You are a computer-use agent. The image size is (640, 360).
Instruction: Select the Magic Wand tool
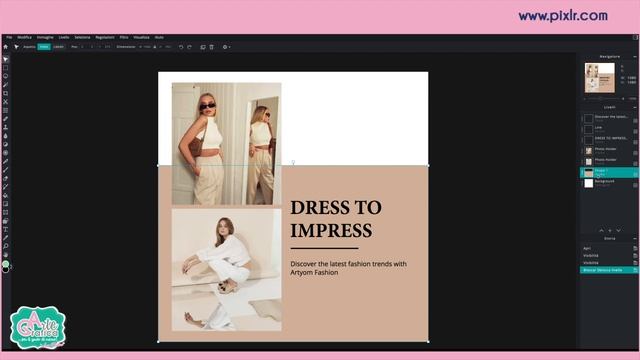5,85
